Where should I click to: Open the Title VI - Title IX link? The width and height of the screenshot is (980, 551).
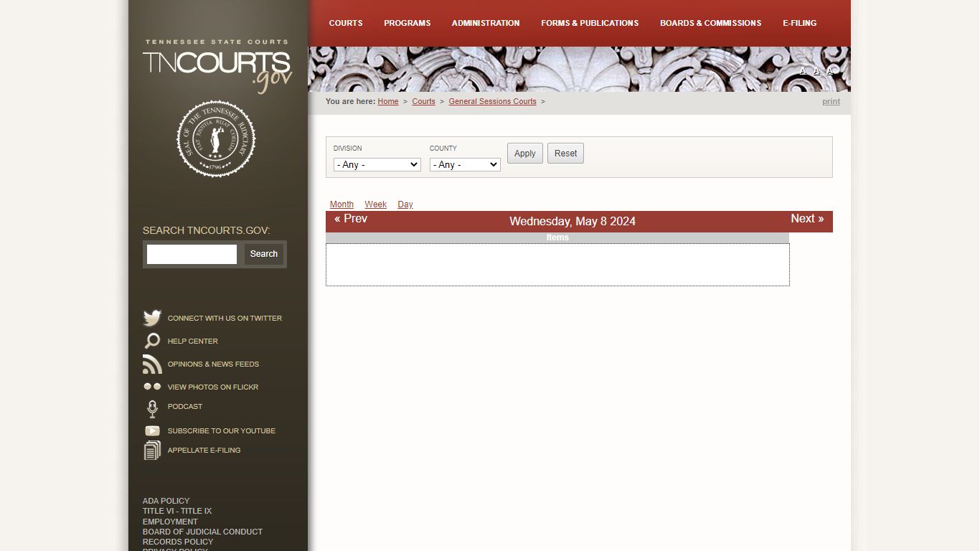[x=177, y=512]
